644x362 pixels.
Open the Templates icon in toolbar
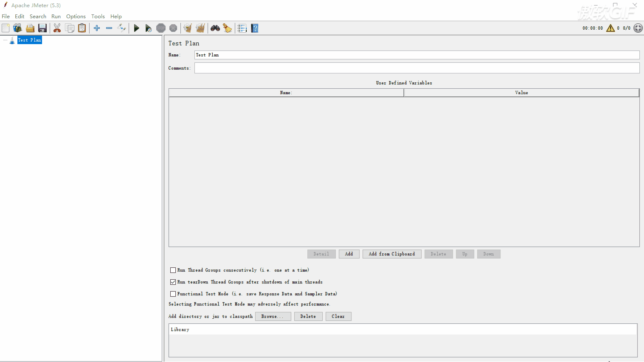[x=17, y=28]
